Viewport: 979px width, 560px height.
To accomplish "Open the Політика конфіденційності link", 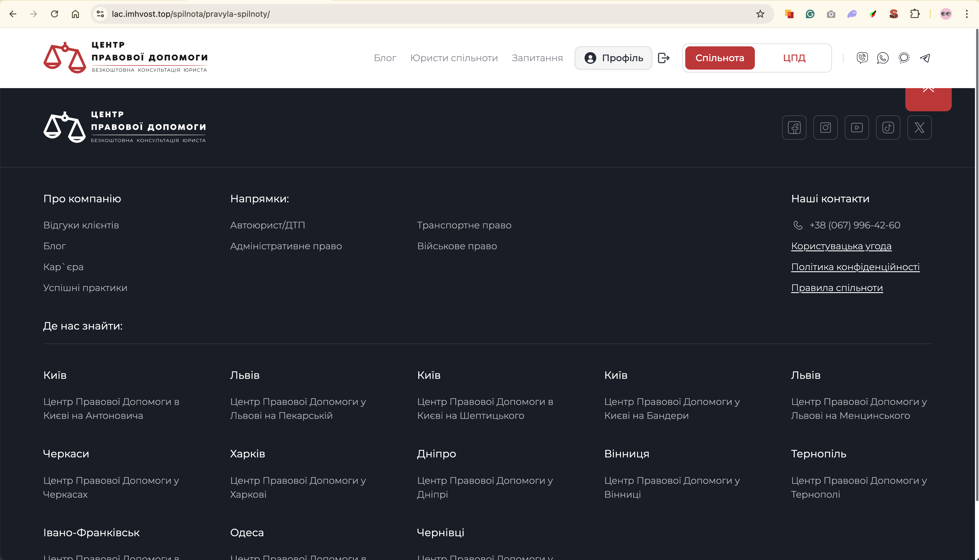I will coord(855,267).
